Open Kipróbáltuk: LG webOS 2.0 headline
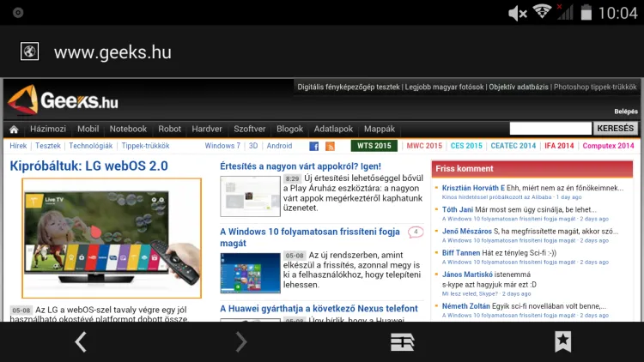 pos(88,166)
